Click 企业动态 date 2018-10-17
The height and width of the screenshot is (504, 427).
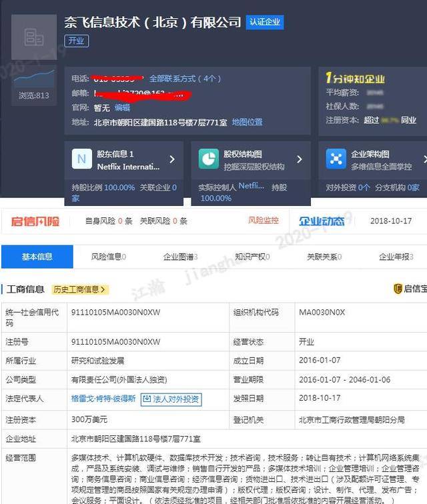coord(391,221)
